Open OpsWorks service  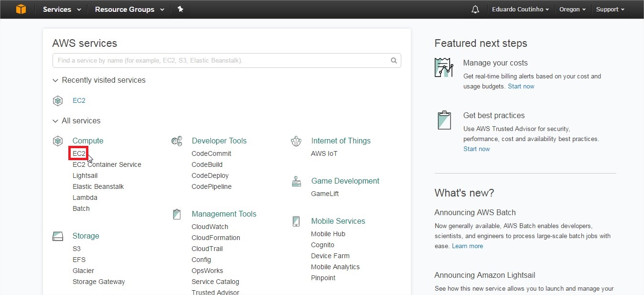click(207, 271)
